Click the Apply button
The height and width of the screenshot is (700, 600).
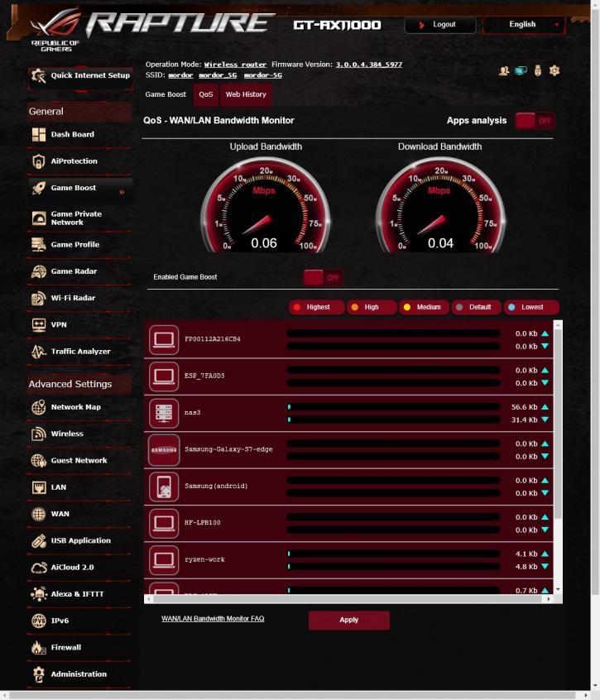point(348,620)
